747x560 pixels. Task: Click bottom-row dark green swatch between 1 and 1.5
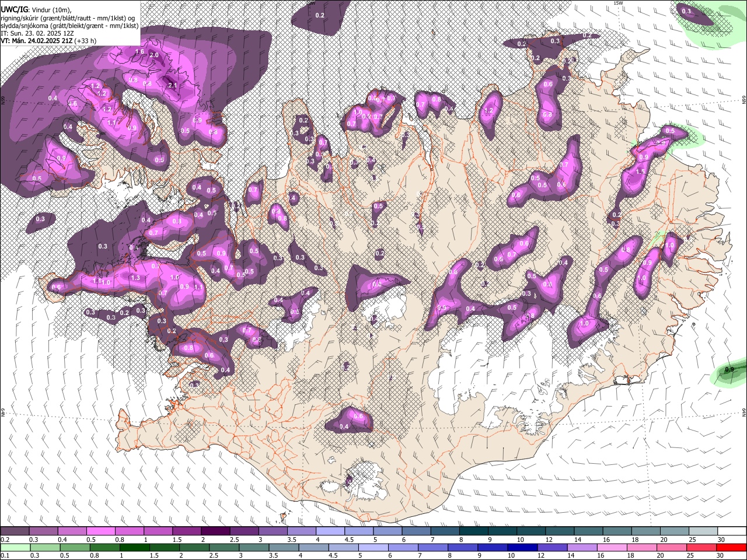click(x=134, y=547)
